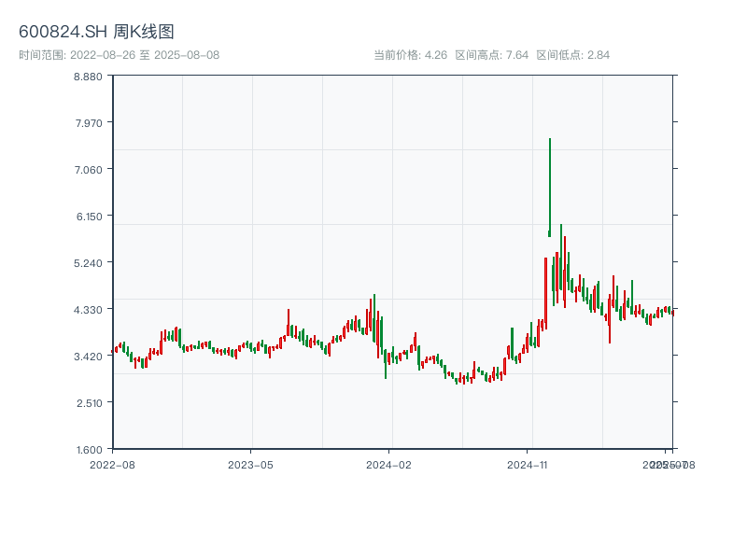Click the x-axis label 2022-08
747x560 pixels.
pos(112,465)
